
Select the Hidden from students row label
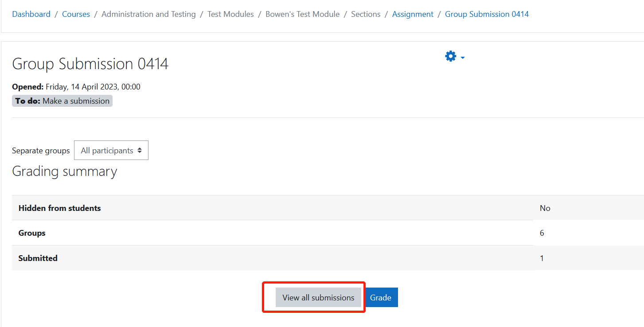[x=59, y=208]
